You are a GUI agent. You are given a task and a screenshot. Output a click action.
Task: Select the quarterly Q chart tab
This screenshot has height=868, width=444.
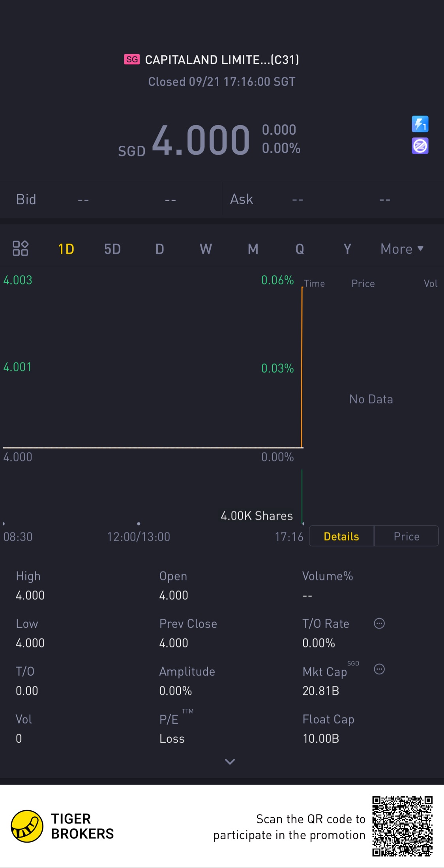300,249
